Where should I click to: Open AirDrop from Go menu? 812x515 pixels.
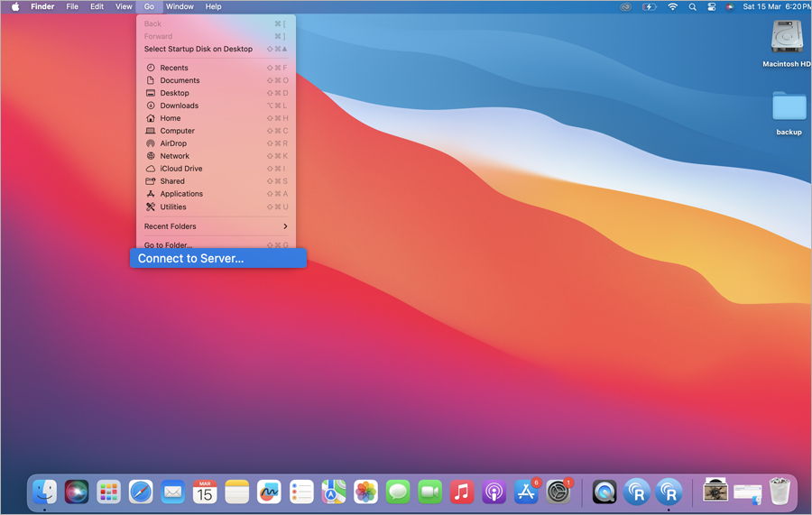pos(216,143)
